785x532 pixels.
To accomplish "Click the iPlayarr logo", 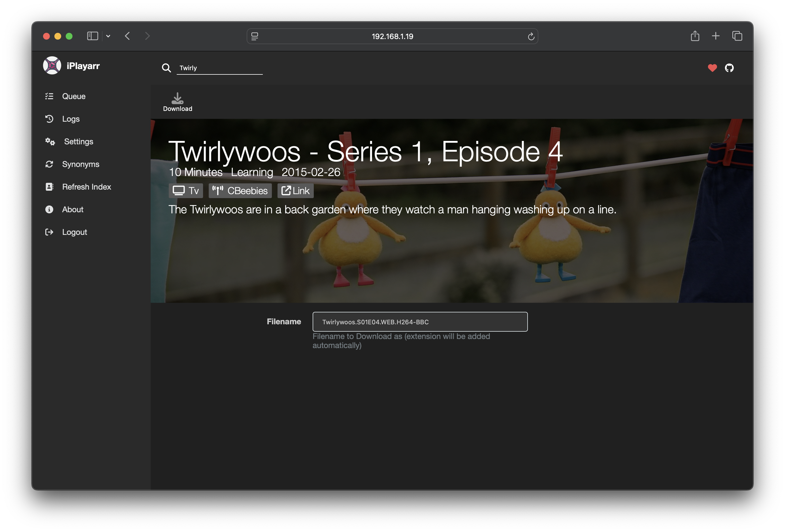I will coord(52,65).
